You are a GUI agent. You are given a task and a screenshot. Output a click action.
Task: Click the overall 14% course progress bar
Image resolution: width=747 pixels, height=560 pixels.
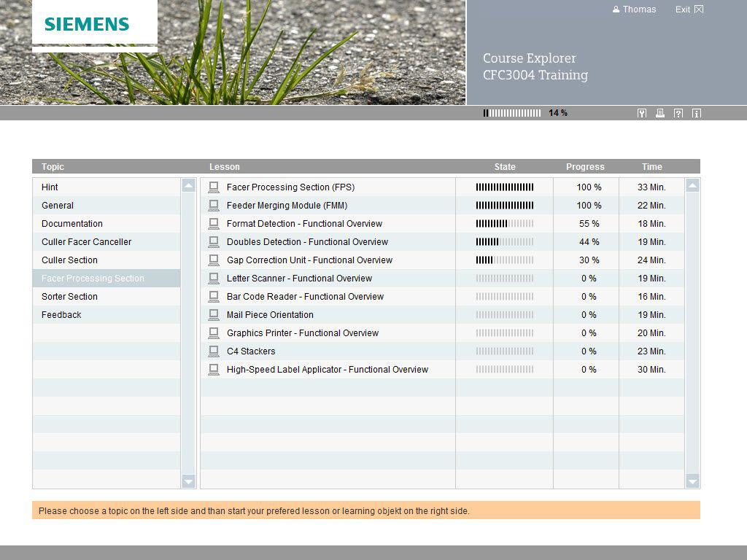(x=512, y=113)
